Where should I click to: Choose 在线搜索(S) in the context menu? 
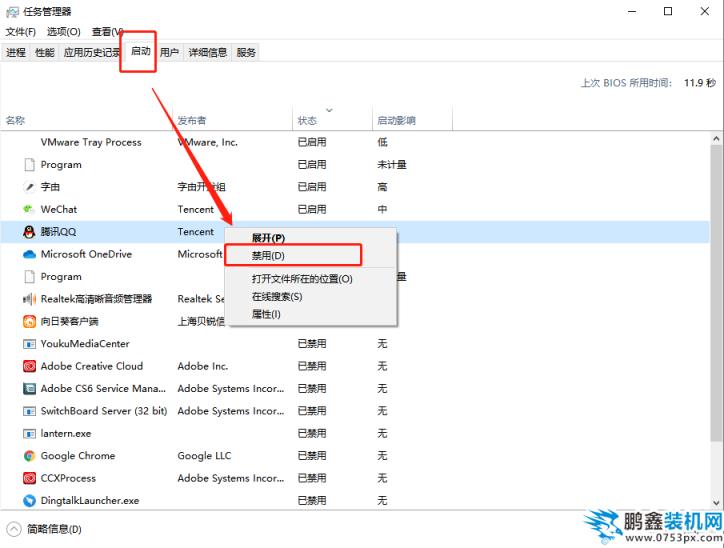[x=311, y=296]
